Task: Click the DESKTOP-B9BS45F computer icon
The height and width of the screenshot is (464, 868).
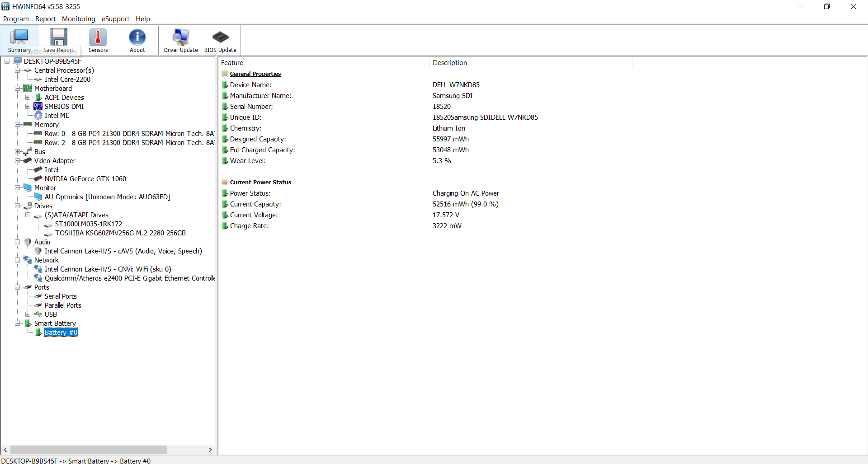Action: 18,61
